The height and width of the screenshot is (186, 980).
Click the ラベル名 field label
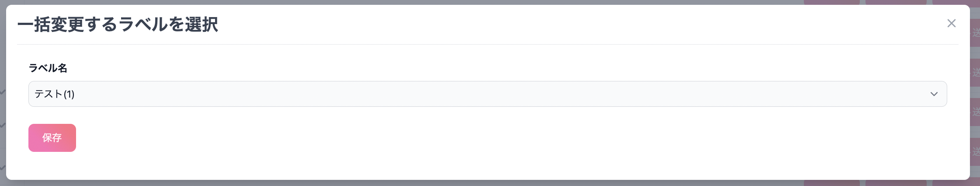(x=48, y=68)
